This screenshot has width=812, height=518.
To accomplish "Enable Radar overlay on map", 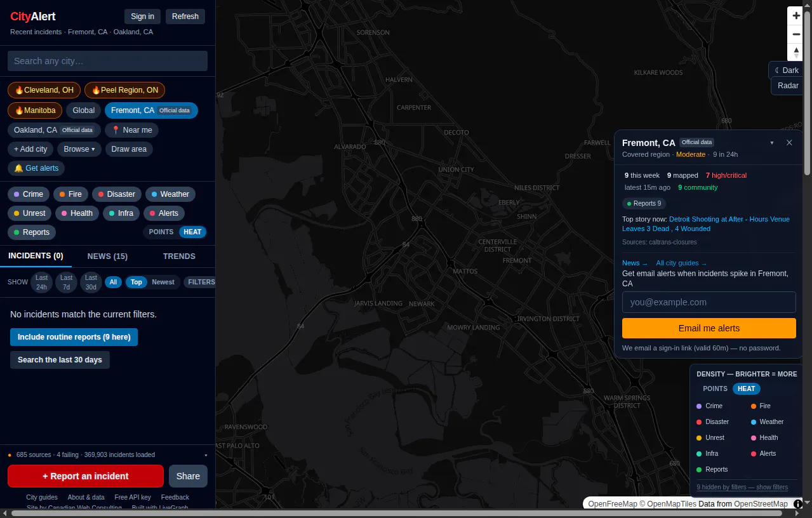I will click(788, 86).
